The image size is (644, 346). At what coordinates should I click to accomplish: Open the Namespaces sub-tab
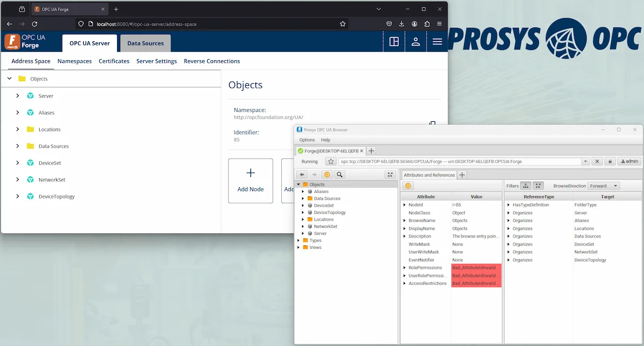coord(75,61)
